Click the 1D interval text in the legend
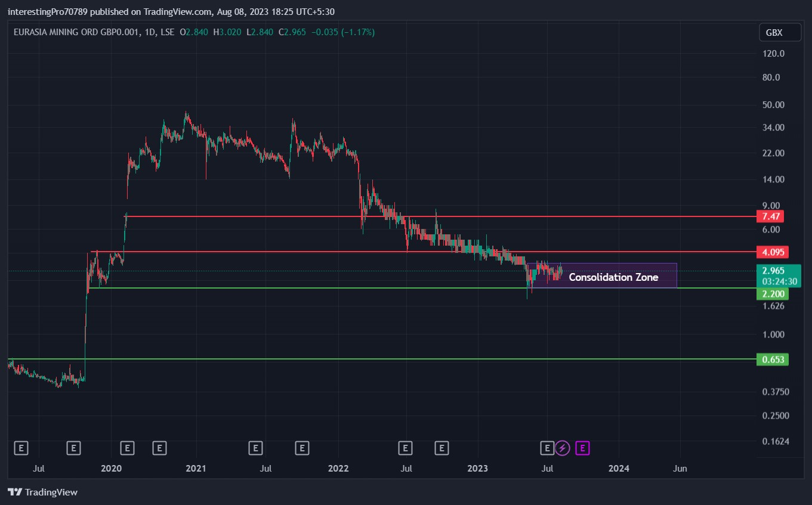Screen dimensions: 812x505 pyautogui.click(x=149, y=32)
